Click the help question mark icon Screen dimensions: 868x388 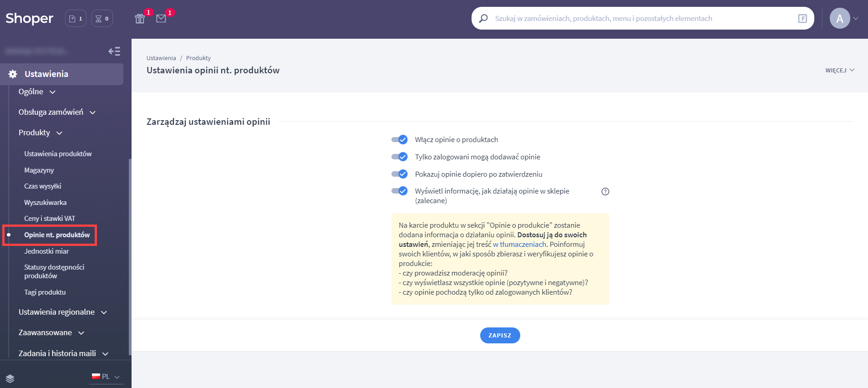(605, 192)
